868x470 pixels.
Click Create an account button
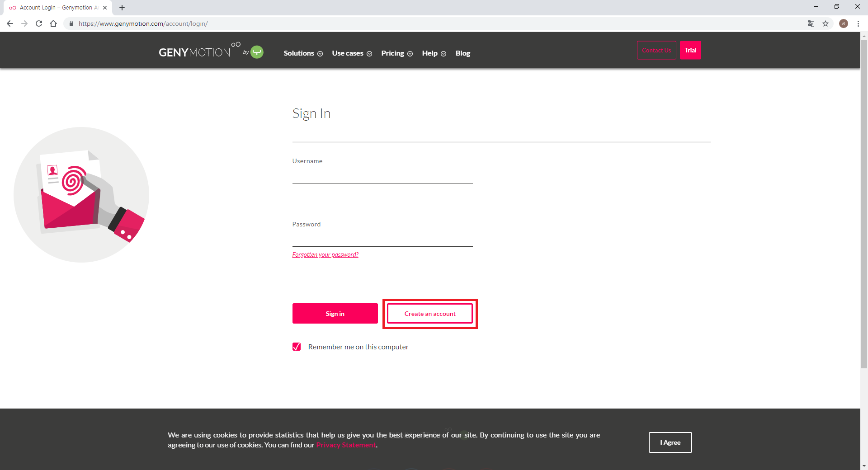[x=430, y=314]
